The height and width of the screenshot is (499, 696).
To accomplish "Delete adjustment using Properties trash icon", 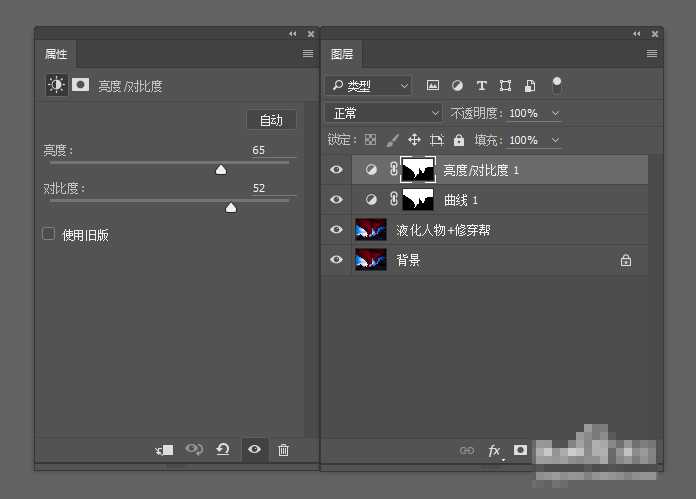I will click(x=283, y=450).
